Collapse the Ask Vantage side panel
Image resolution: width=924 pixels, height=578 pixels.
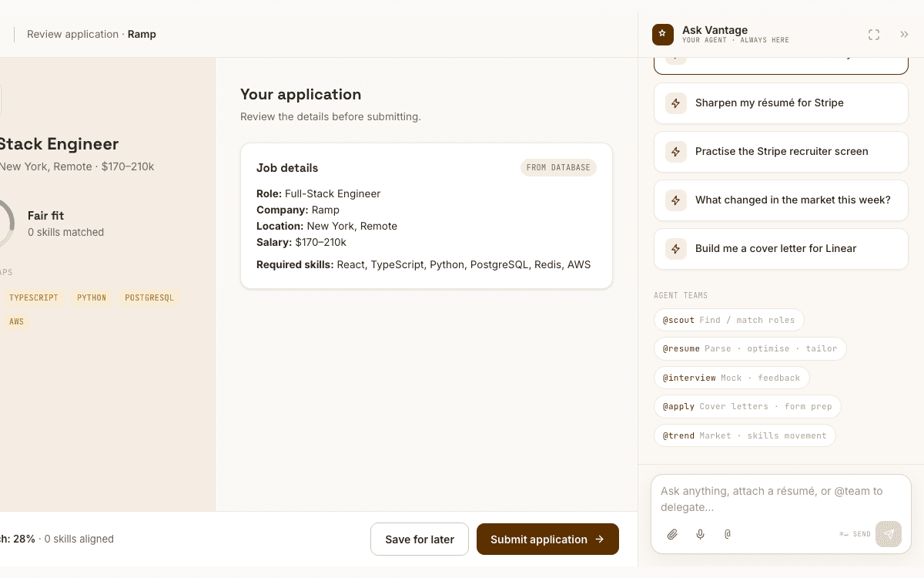(x=904, y=35)
